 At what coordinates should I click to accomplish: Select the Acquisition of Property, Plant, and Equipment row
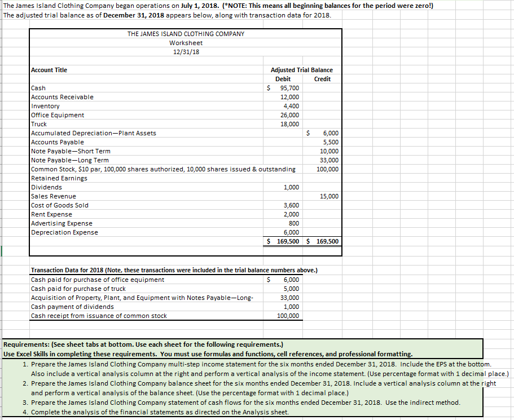[142, 298]
